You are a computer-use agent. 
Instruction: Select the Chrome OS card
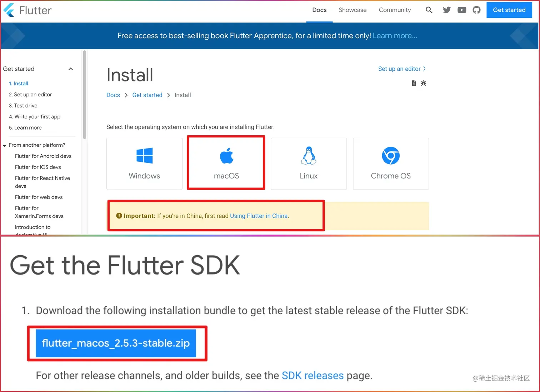click(391, 164)
